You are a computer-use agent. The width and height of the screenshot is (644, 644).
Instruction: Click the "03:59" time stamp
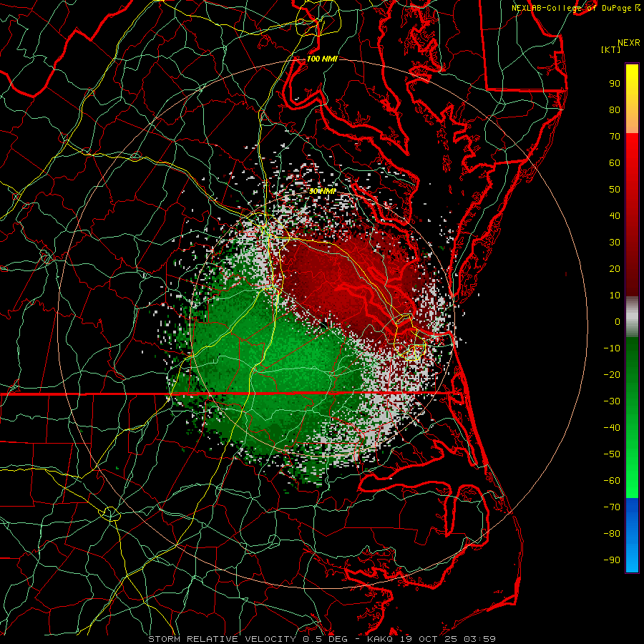point(479,639)
